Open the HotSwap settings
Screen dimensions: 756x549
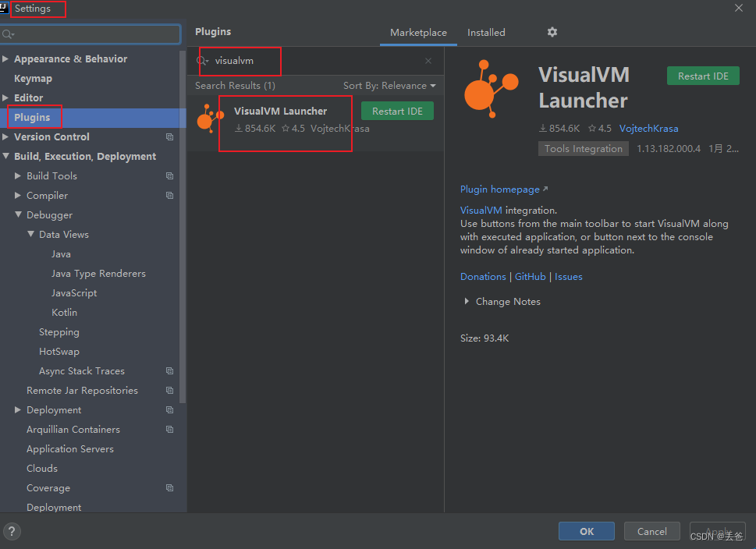[59, 352]
